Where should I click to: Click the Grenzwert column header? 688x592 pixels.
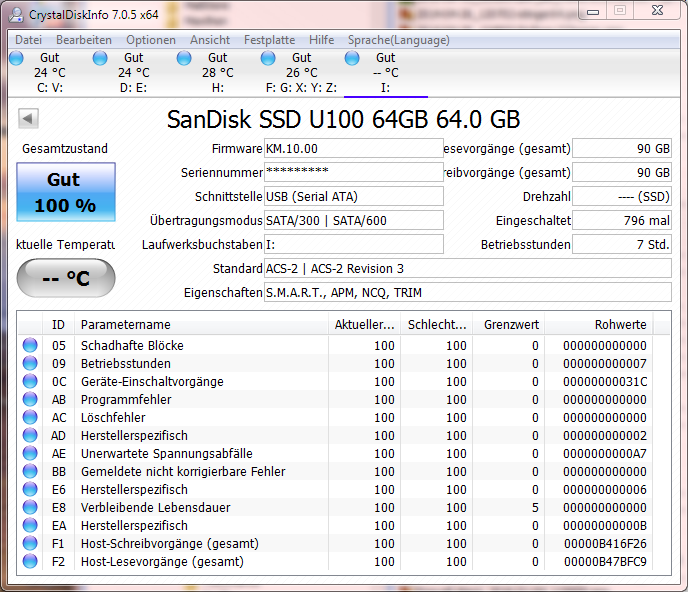[509, 325]
